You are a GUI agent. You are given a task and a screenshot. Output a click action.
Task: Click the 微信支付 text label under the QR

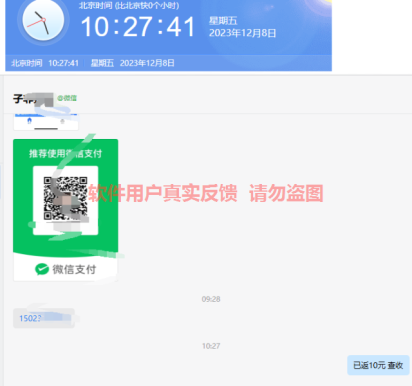tap(74, 269)
